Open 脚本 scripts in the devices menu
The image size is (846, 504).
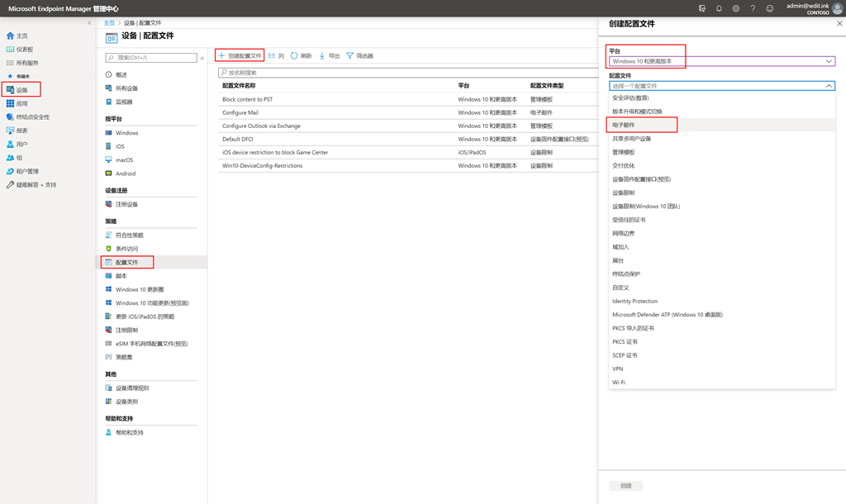pyautogui.click(x=121, y=275)
